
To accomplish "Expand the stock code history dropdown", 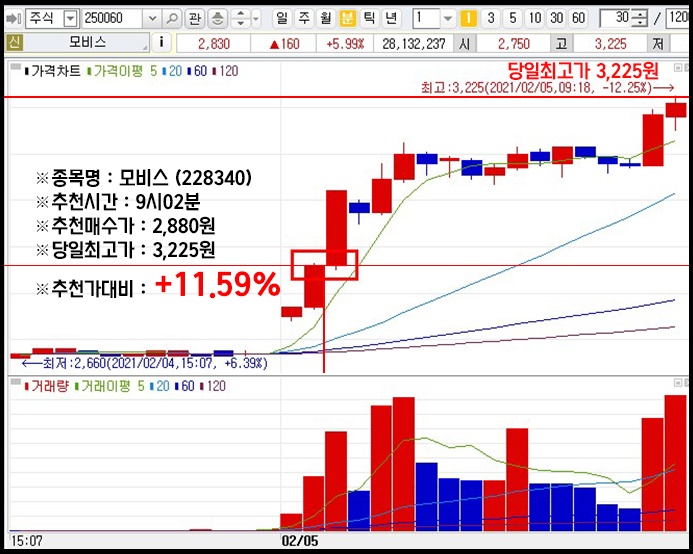I will (152, 19).
